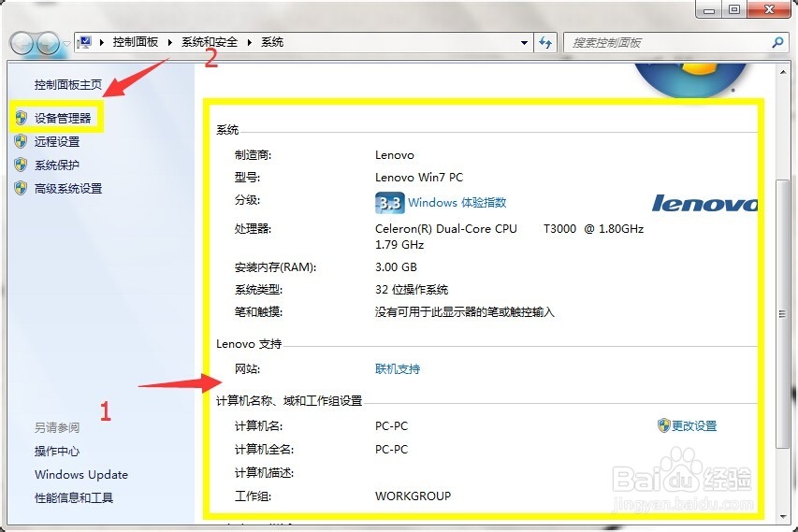Open 性能信息和工具 link
The image size is (798, 532).
(x=74, y=498)
